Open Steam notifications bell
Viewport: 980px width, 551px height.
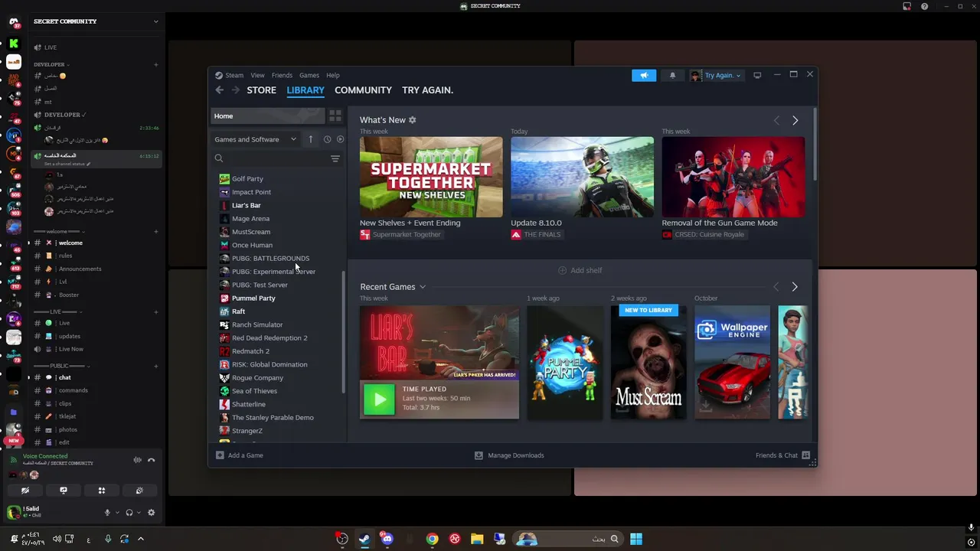point(672,75)
